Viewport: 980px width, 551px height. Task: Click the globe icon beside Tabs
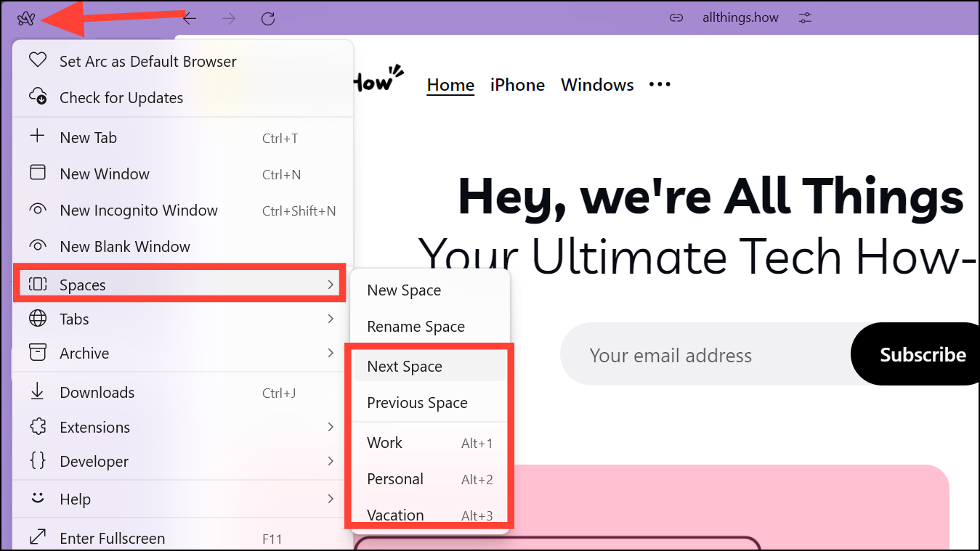pyautogui.click(x=37, y=318)
